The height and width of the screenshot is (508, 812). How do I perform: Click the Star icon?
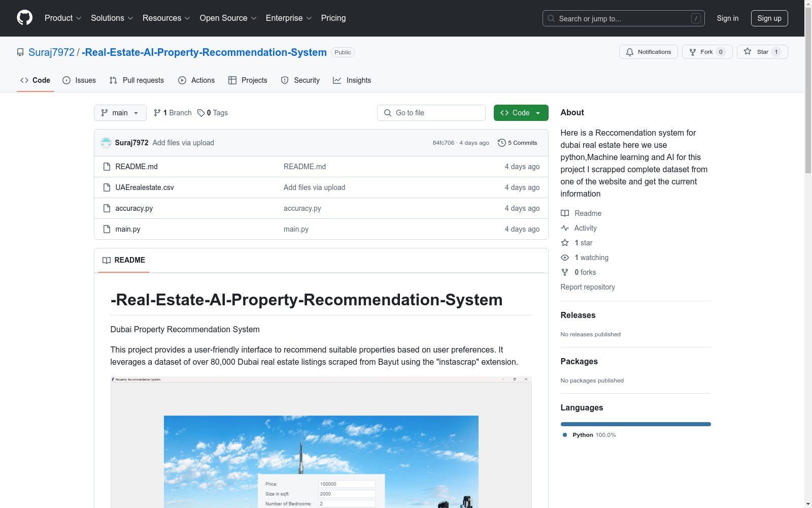[748, 51]
